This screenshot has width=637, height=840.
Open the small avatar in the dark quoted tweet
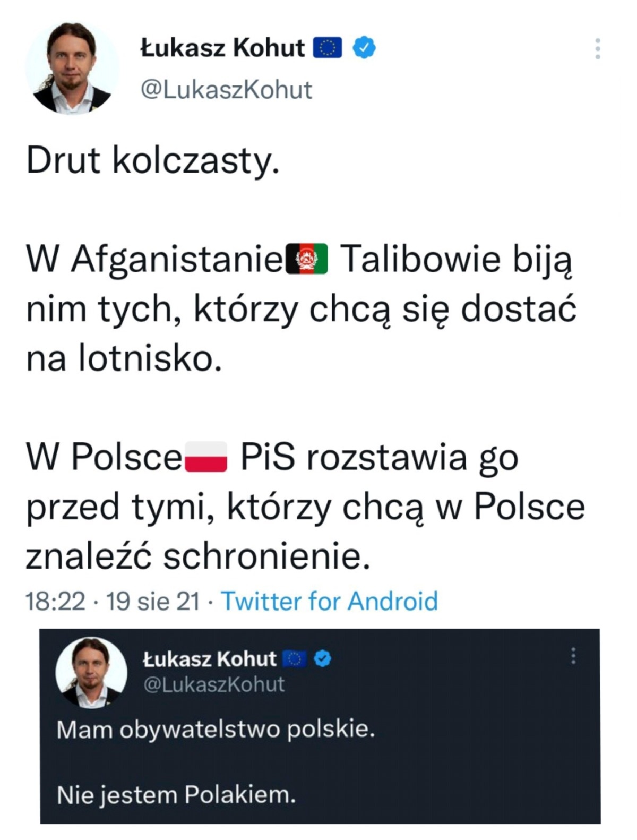91,673
